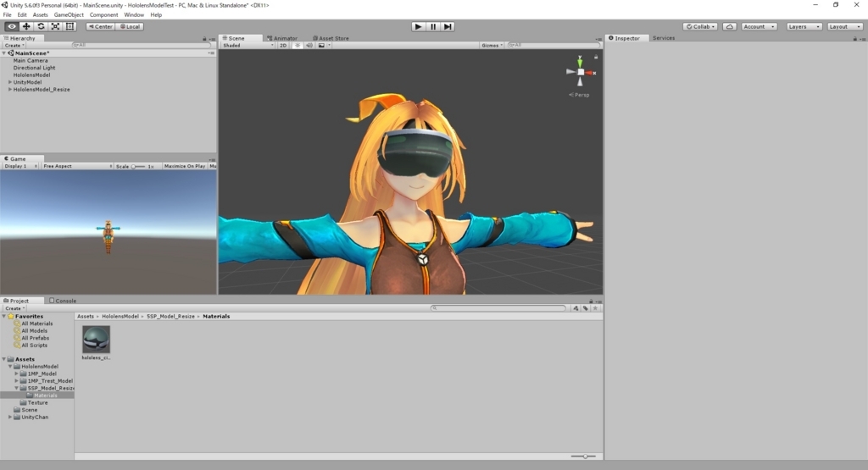Select All Materials favorite
The height and width of the screenshot is (470, 868).
tap(37, 323)
